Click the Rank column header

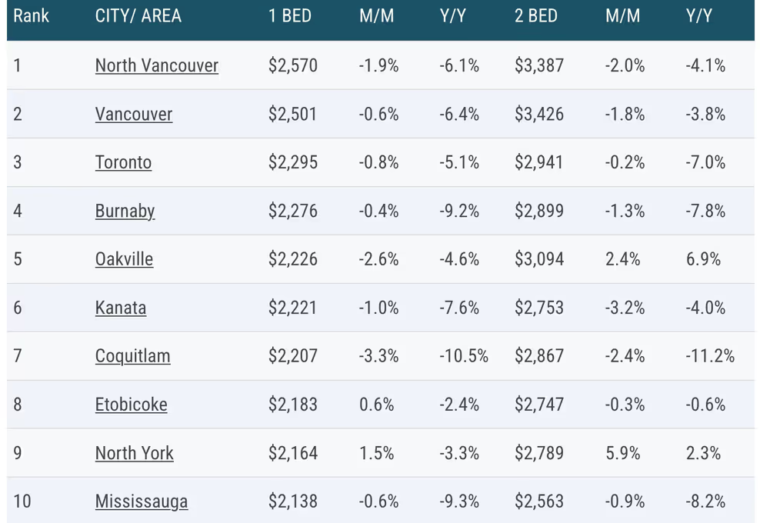[31, 17]
